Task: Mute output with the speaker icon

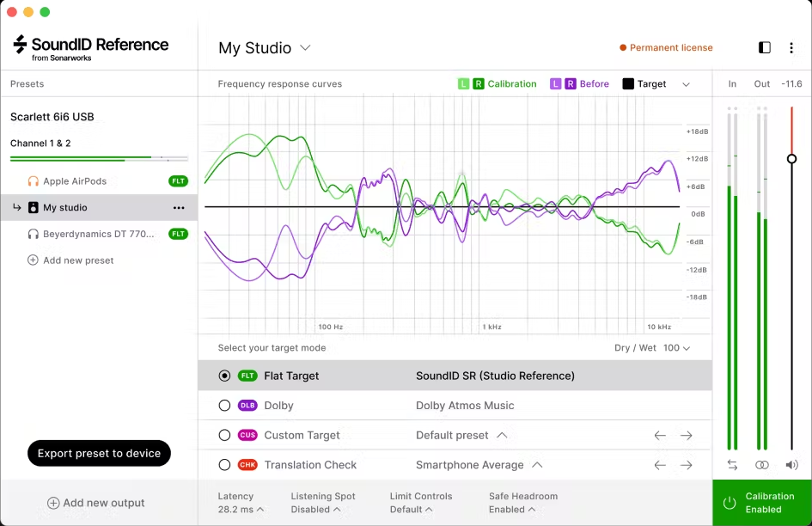Action: [x=791, y=465]
